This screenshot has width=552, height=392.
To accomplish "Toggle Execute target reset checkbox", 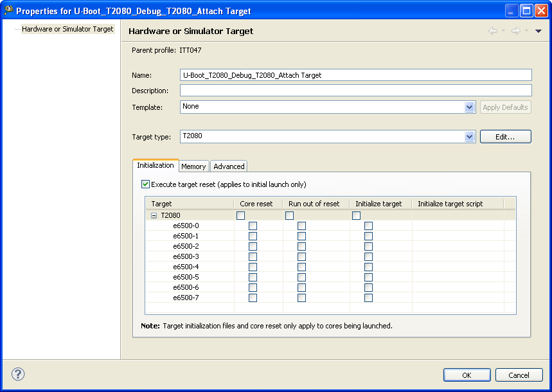I will click(x=145, y=184).
